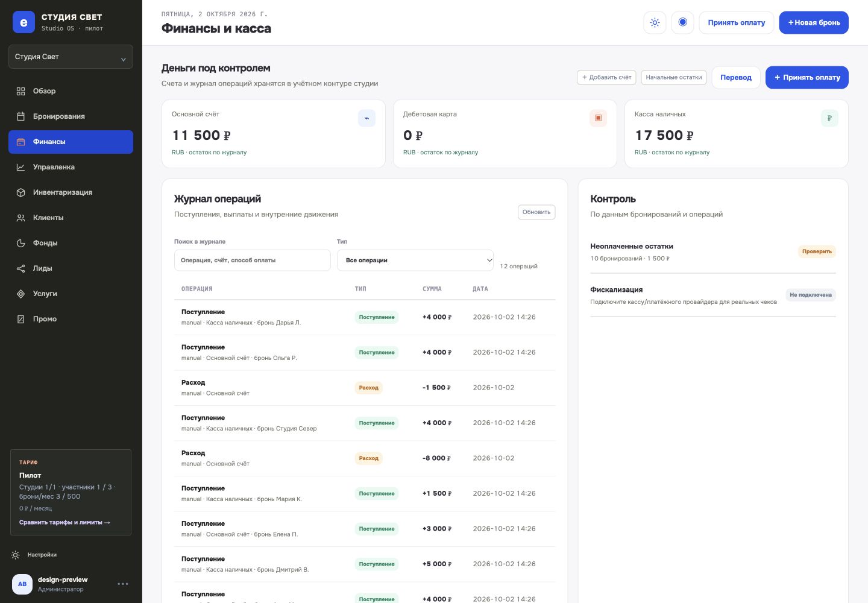
Task: Click the Промо percent icon
Action: [20, 319]
